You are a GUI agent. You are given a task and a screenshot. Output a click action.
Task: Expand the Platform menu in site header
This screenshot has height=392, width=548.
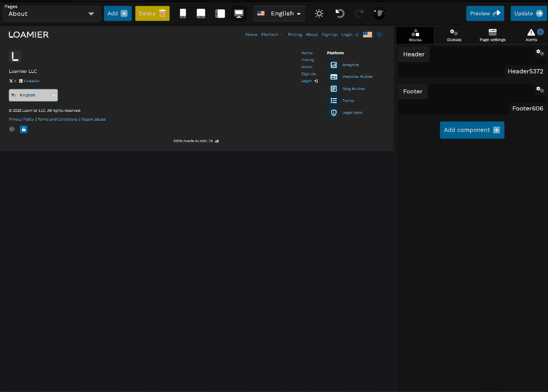click(x=272, y=35)
